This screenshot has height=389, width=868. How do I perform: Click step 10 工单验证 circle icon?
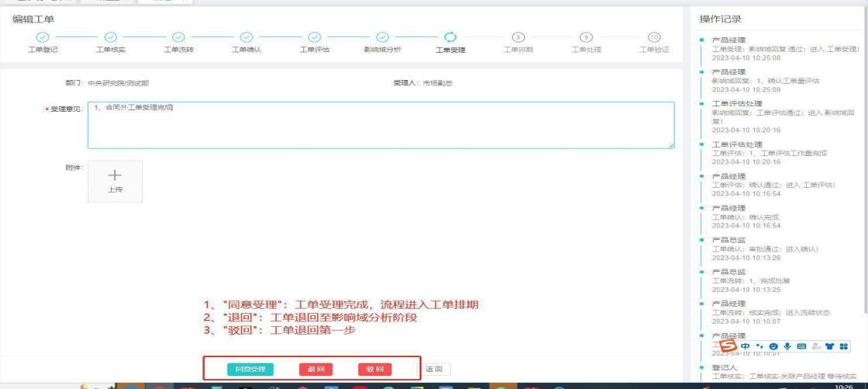point(653,36)
